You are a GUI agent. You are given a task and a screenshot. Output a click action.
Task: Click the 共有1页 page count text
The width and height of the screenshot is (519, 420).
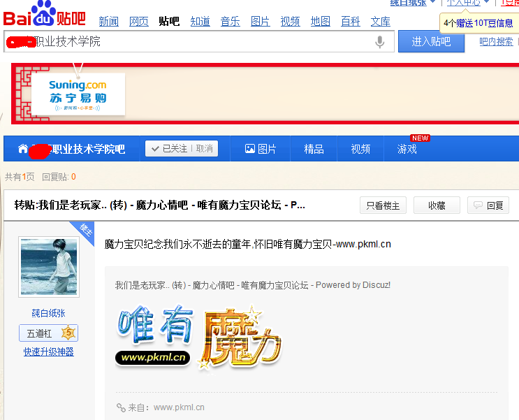pyautogui.click(x=20, y=177)
